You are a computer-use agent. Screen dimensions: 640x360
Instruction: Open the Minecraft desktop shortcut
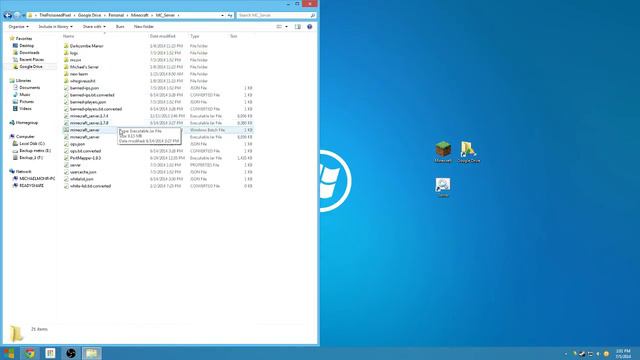pyautogui.click(x=443, y=152)
